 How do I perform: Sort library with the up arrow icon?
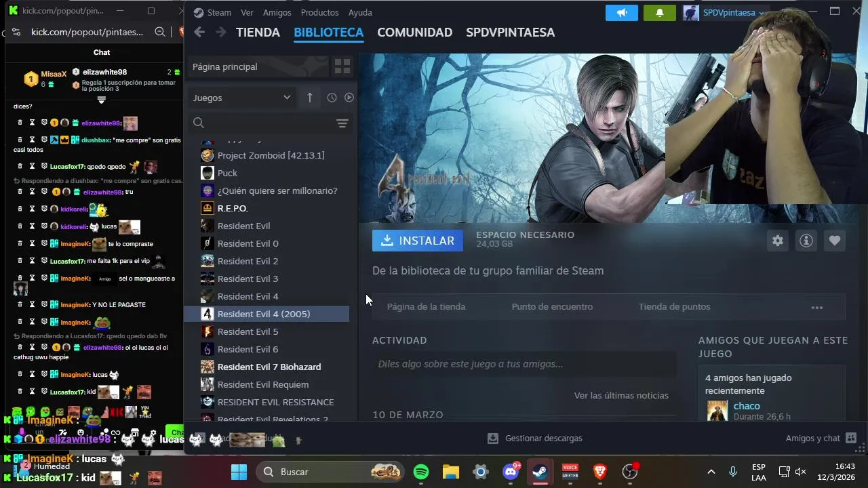[x=309, y=98]
